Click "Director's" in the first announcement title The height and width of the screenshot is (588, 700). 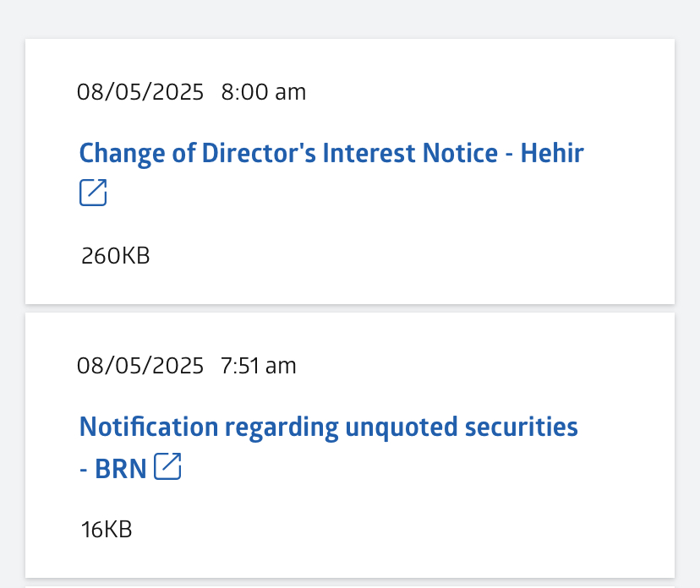point(259,153)
